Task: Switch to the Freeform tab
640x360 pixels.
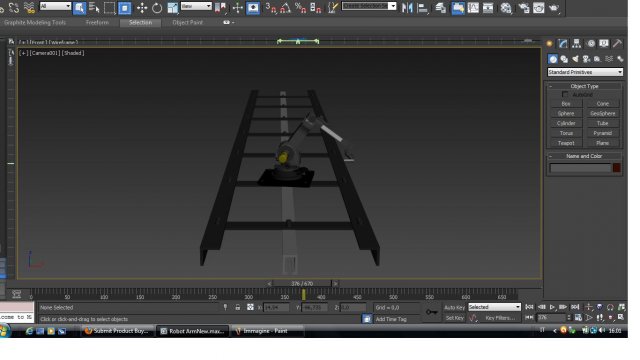Action: tap(97, 22)
